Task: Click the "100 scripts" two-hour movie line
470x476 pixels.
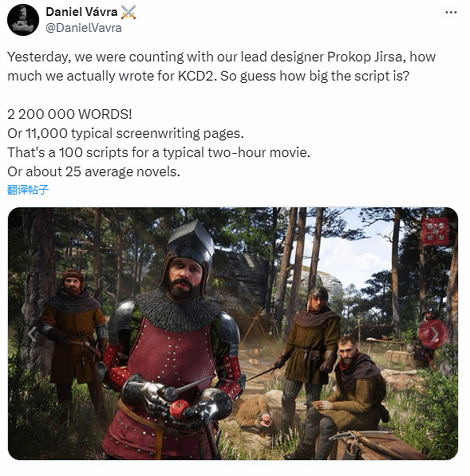Action: pyautogui.click(x=159, y=152)
